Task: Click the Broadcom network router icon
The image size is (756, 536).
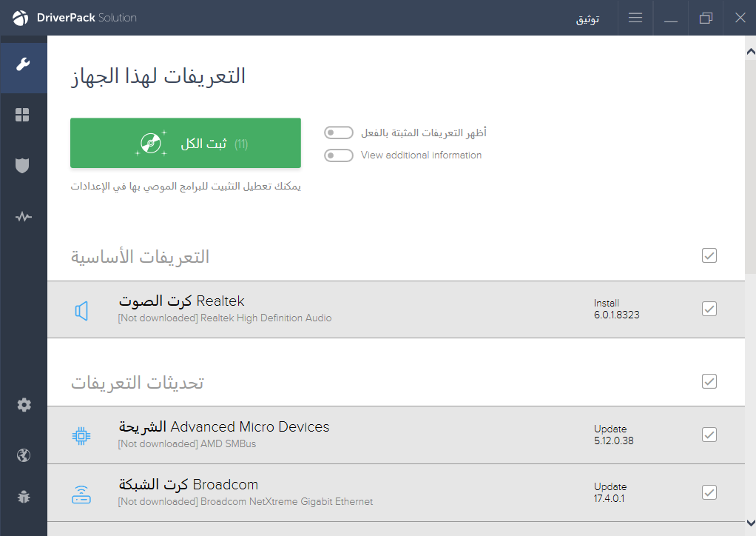Action: coord(81,495)
